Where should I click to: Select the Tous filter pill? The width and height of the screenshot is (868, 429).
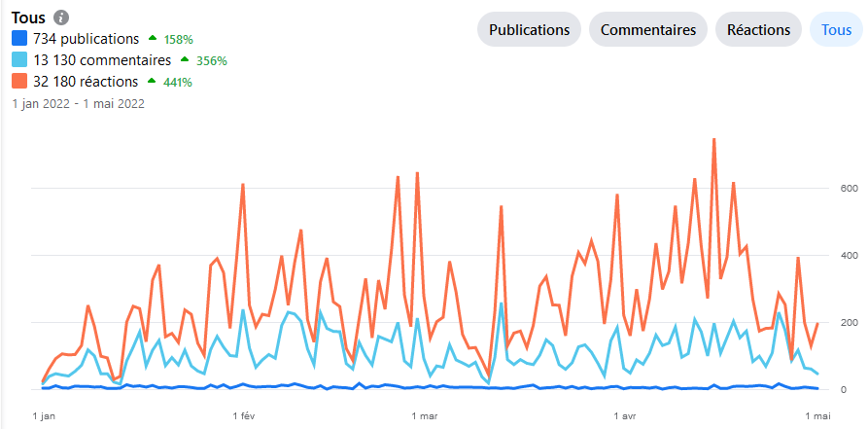click(x=836, y=29)
